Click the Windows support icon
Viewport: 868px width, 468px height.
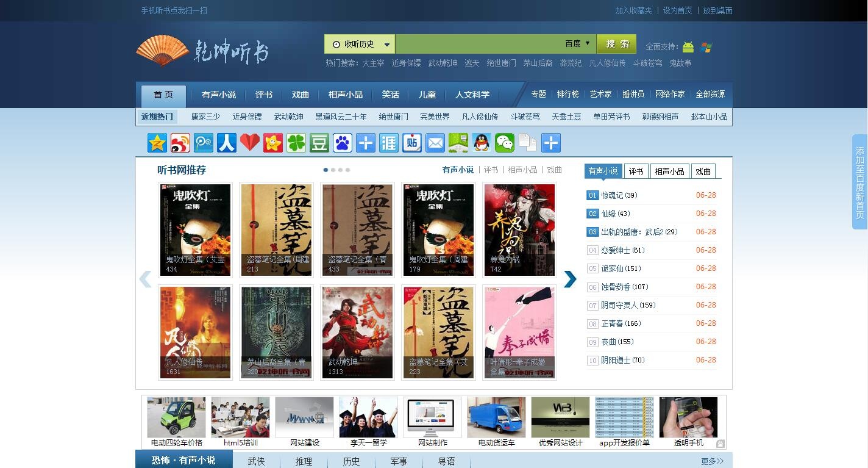coord(706,47)
